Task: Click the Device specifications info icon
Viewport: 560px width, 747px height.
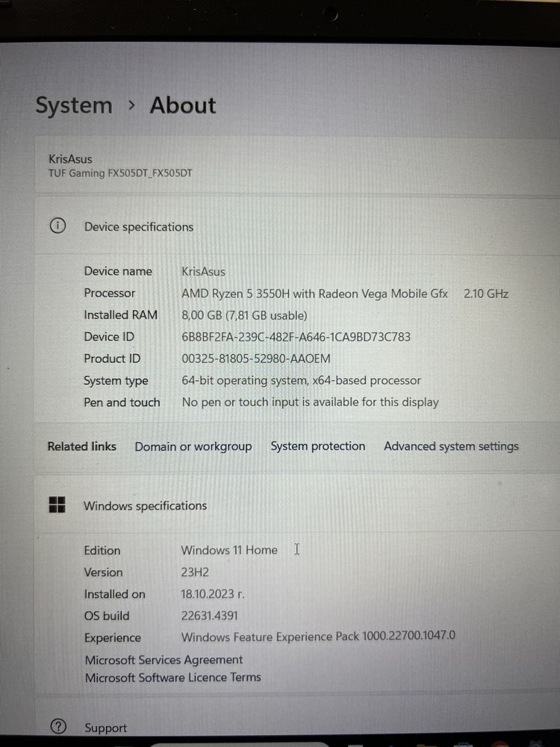Action: tap(57, 226)
